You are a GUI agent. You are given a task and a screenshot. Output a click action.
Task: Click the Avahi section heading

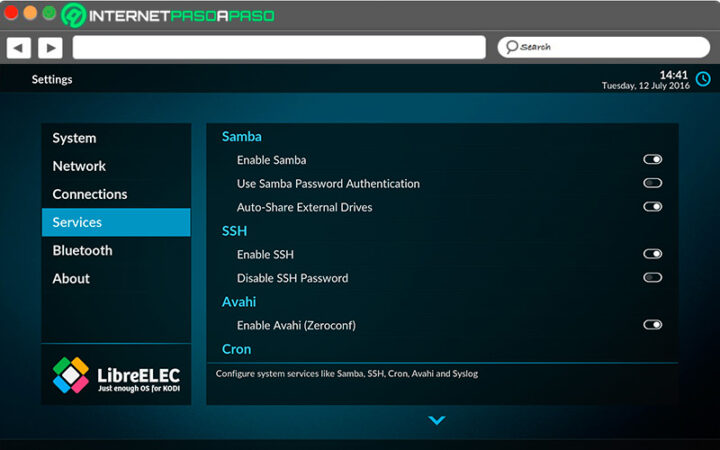pyautogui.click(x=239, y=302)
